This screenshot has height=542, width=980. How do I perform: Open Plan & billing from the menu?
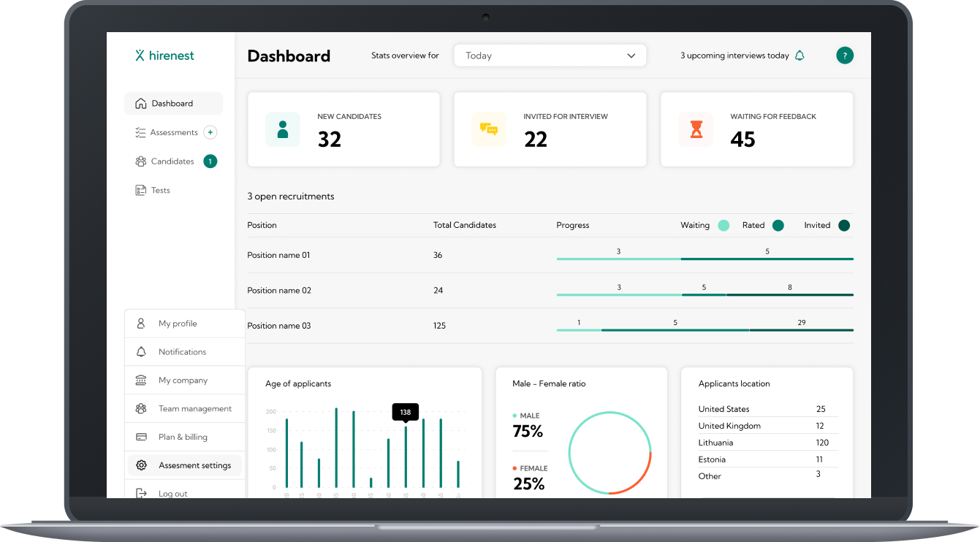pyautogui.click(x=185, y=437)
